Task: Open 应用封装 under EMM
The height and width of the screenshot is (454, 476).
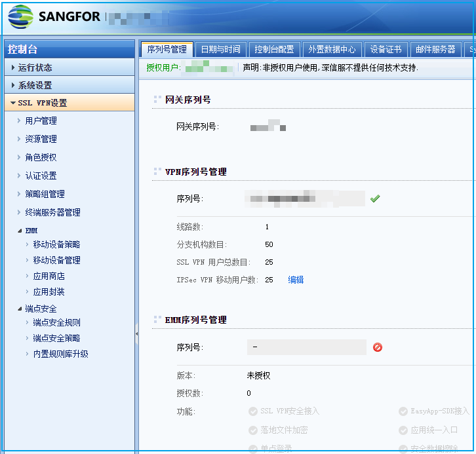Action: point(49,292)
